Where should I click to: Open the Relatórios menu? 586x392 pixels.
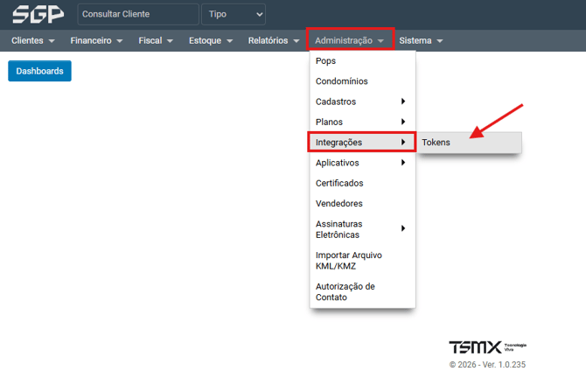click(274, 41)
